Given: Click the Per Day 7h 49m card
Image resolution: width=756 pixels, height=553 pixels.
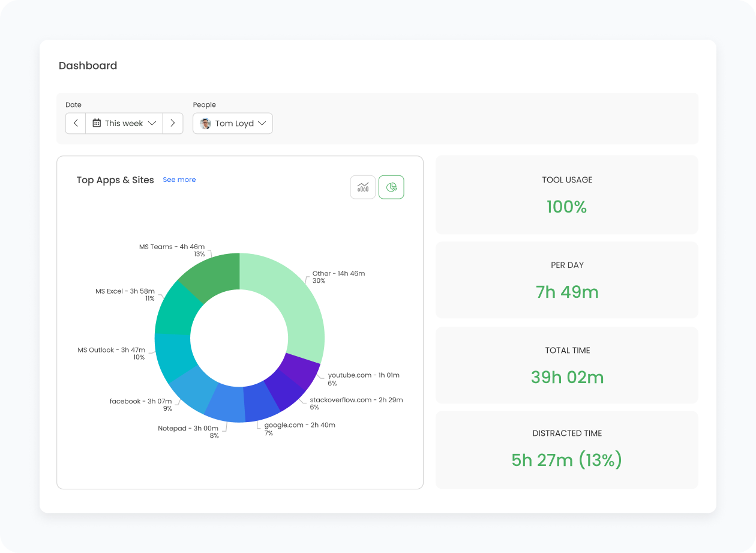Looking at the screenshot, I should [x=566, y=280].
